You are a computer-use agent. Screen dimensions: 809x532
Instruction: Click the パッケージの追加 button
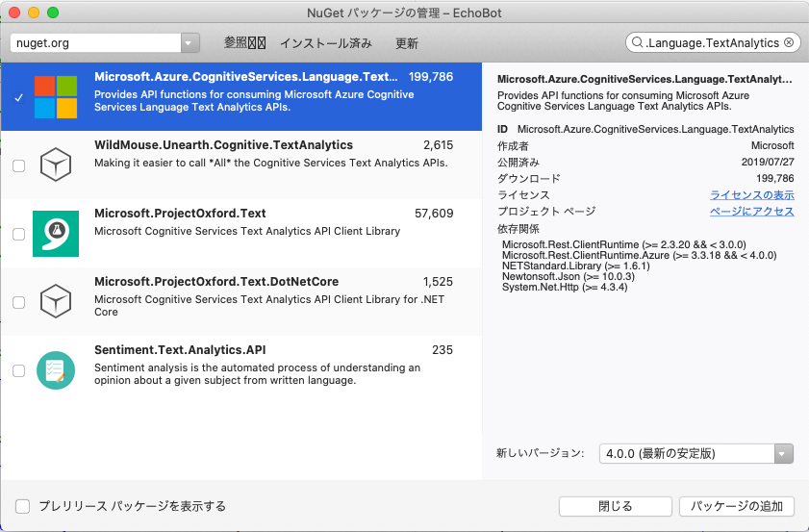click(x=737, y=506)
